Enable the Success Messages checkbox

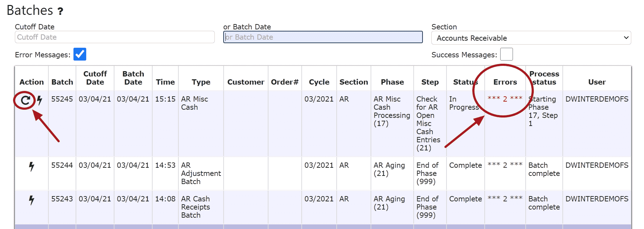pyautogui.click(x=506, y=55)
